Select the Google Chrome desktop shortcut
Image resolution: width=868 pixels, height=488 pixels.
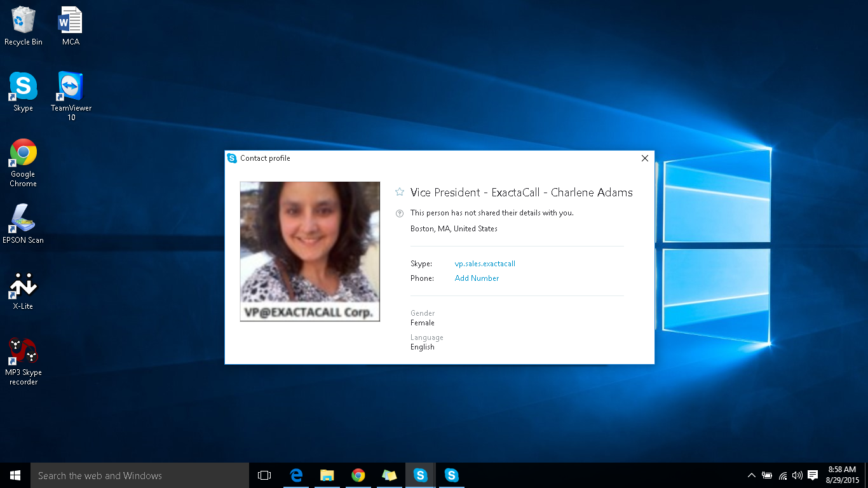click(24, 163)
